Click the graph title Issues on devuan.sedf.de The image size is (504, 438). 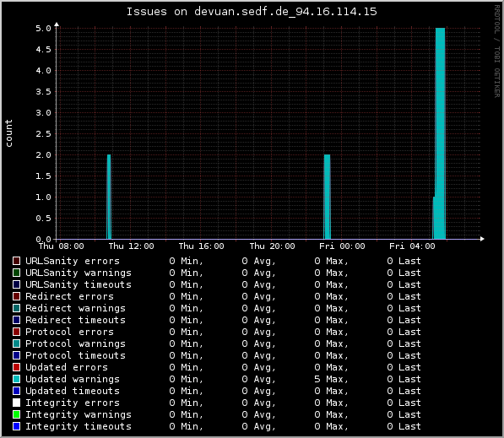pos(252,12)
